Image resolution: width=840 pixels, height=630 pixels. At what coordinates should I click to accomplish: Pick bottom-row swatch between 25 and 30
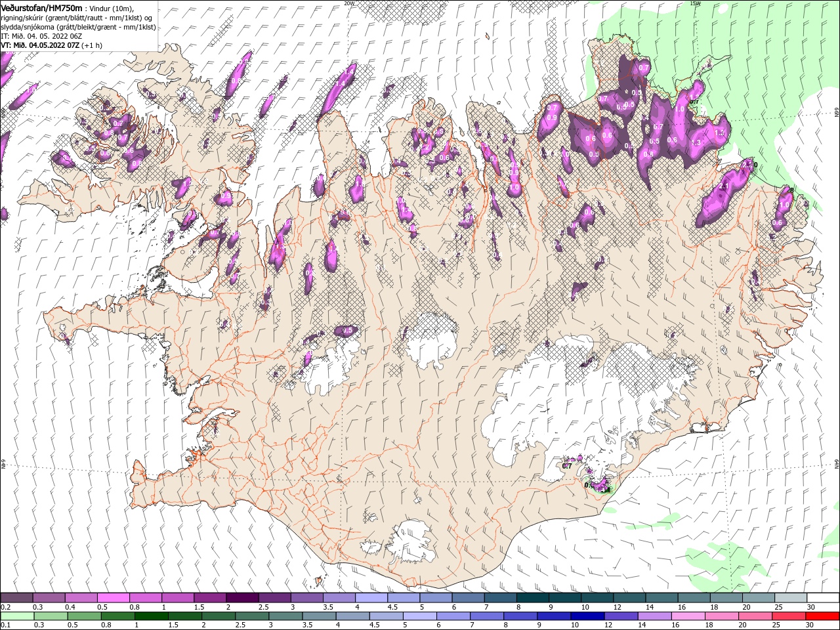(789, 616)
